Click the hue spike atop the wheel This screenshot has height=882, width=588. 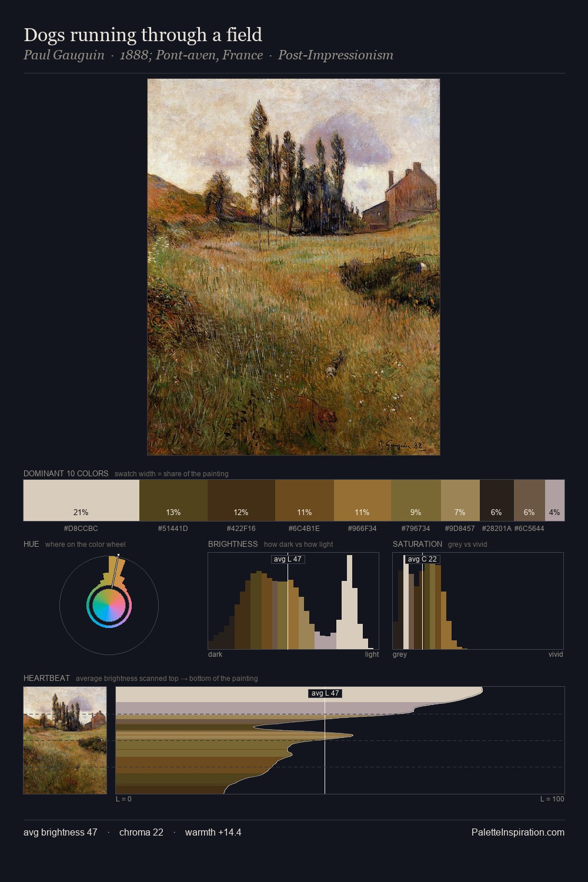coord(115,570)
